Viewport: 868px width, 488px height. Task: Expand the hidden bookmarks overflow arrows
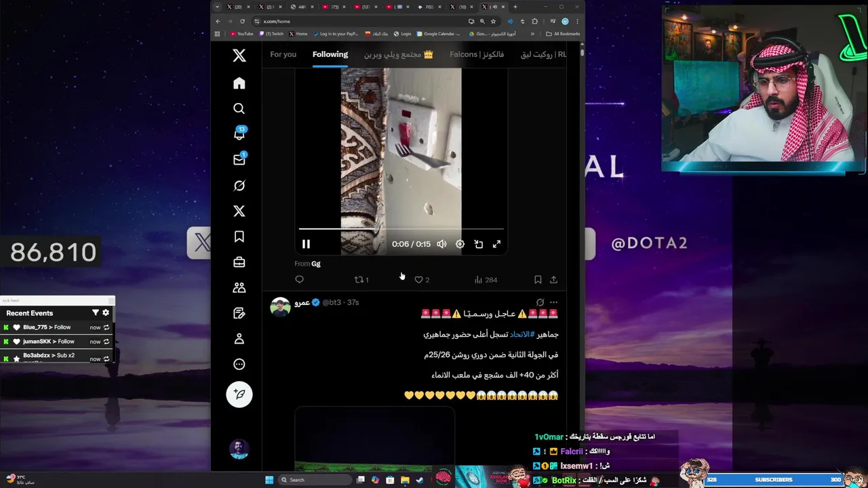[x=532, y=34]
